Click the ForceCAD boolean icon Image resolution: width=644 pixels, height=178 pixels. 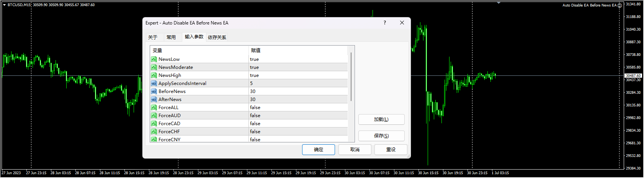[154, 124]
